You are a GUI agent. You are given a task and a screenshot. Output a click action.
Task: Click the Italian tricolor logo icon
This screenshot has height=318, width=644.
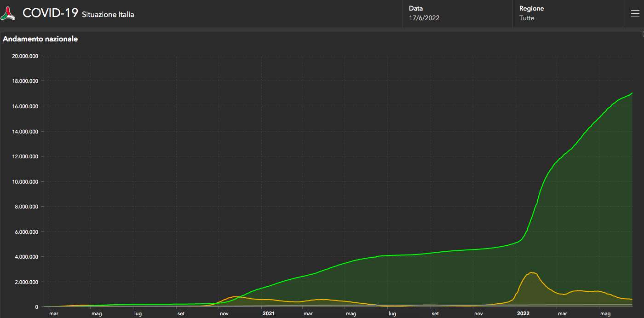point(8,13)
